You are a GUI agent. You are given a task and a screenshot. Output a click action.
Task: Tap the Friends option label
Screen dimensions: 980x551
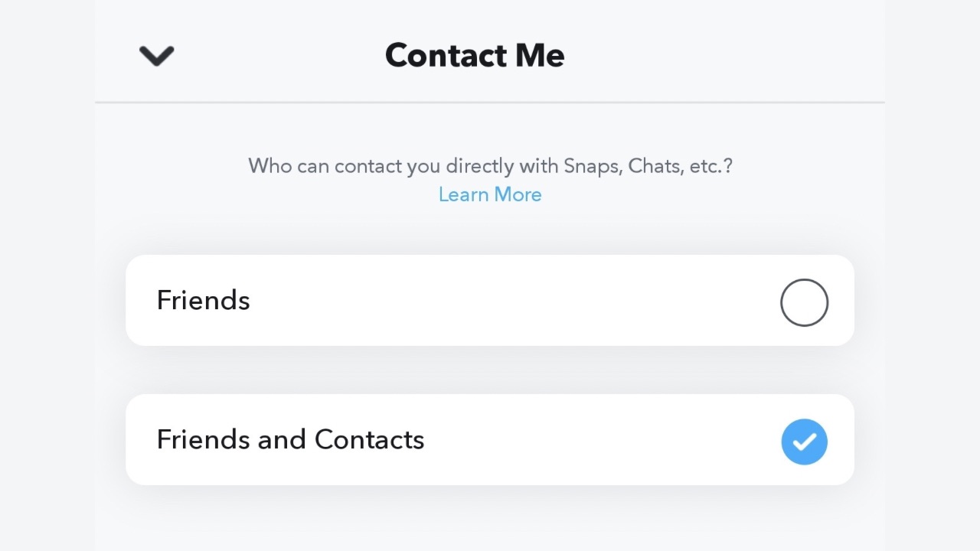point(203,300)
